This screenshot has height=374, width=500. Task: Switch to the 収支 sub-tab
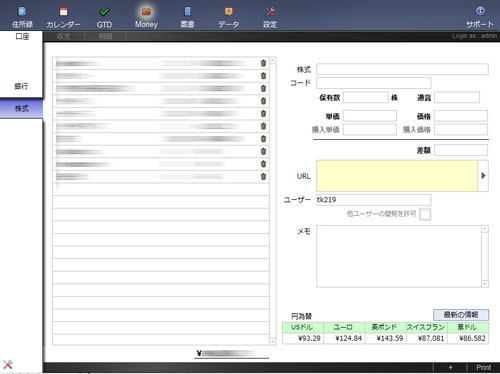coord(64,36)
